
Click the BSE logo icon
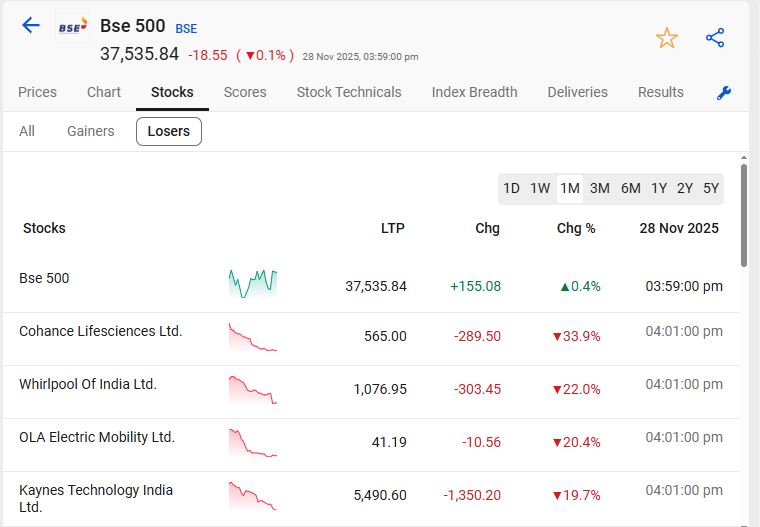[x=72, y=28]
